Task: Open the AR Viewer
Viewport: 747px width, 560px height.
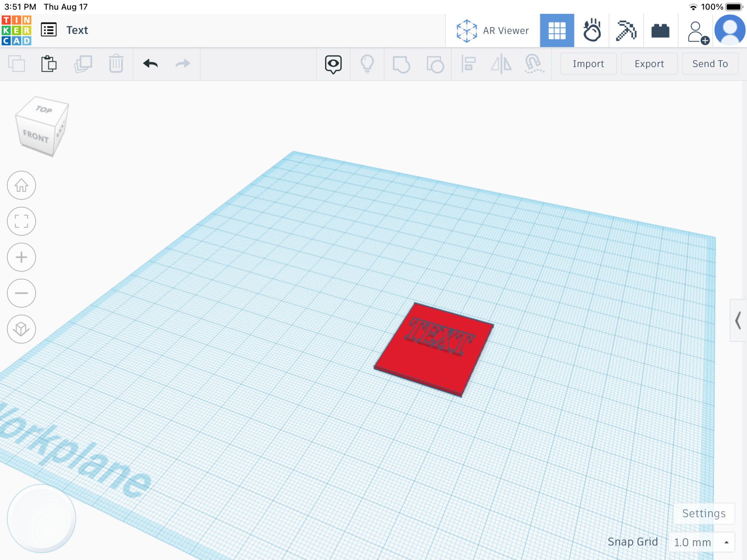Action: pyautogui.click(x=492, y=31)
